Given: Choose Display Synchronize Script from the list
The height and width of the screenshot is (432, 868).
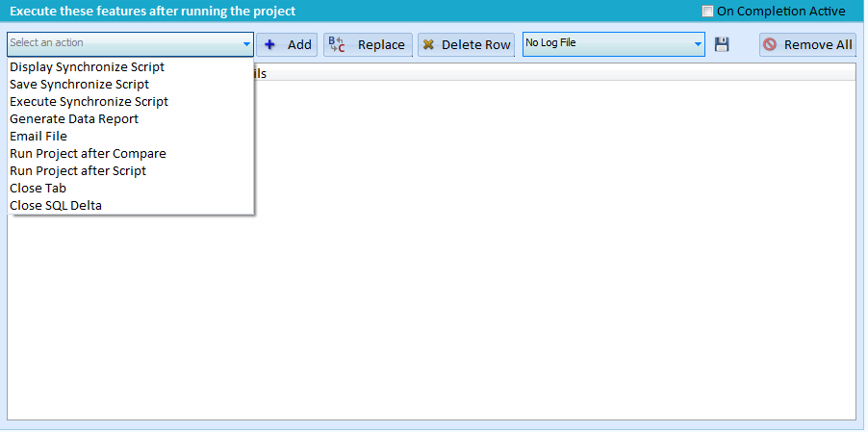Looking at the screenshot, I should coord(131,67).
